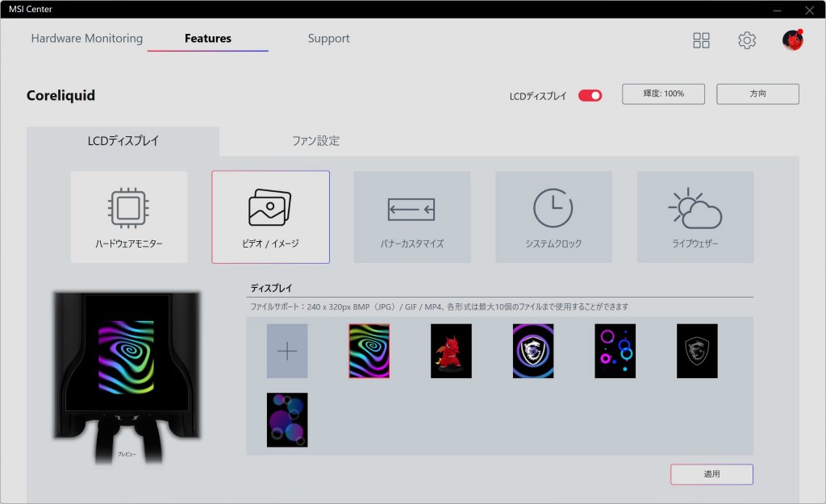Click the red dragon user avatar
The width and height of the screenshot is (826, 504).
(792, 40)
